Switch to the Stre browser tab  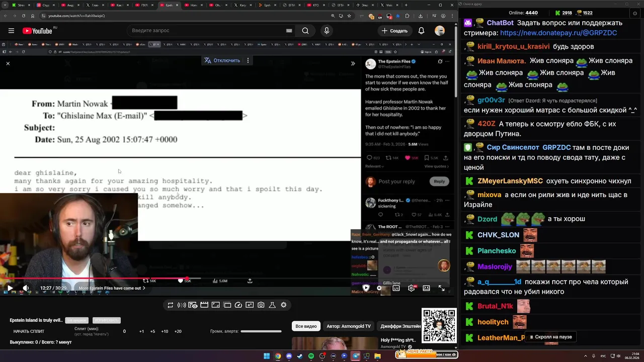22,5
